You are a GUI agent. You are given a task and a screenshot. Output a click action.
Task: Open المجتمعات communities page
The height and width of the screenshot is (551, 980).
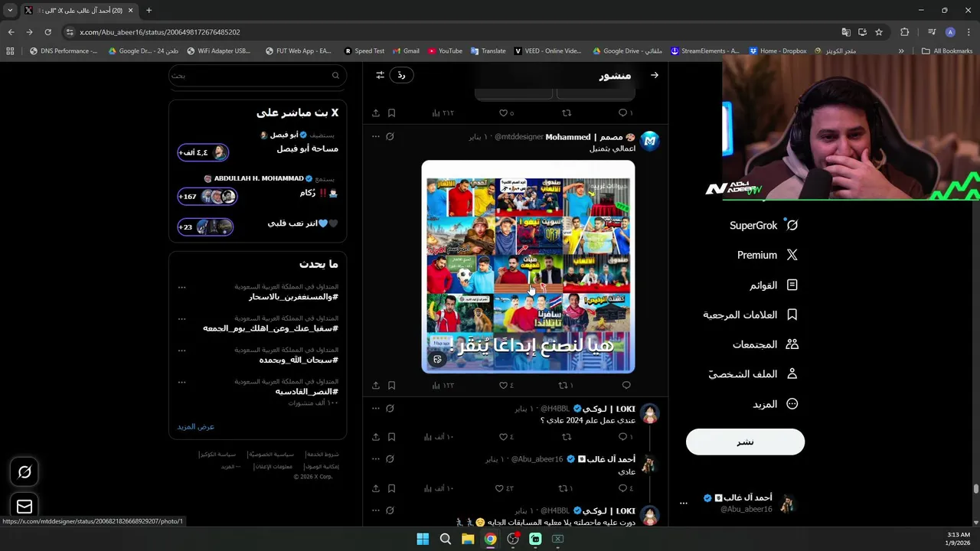click(x=766, y=344)
